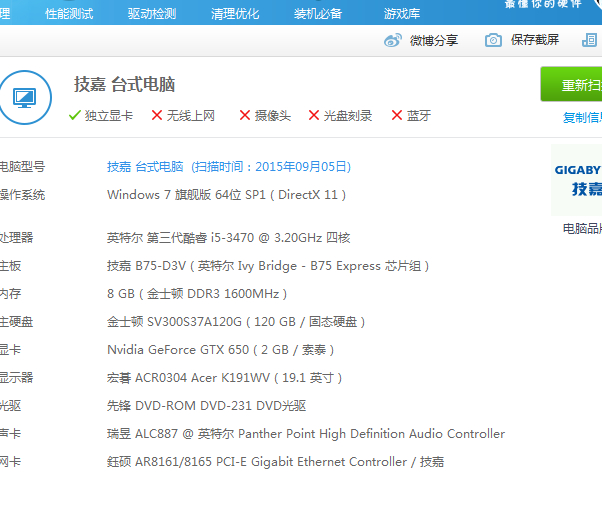Click the 宏碁 Acer K191WV monitor entry
602x515 pixels.
click(224, 378)
